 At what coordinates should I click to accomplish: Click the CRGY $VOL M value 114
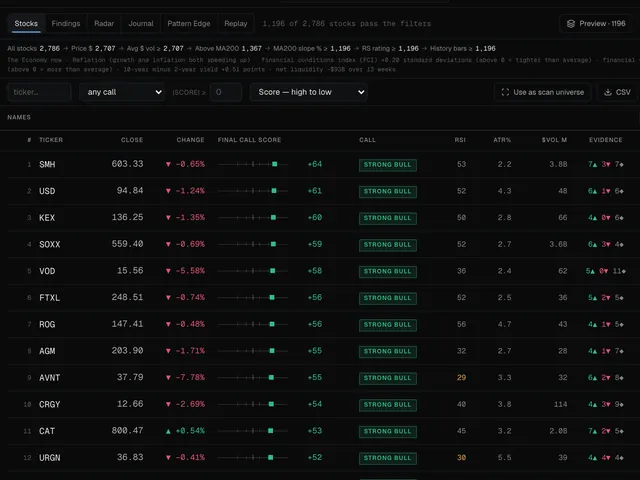pos(560,404)
